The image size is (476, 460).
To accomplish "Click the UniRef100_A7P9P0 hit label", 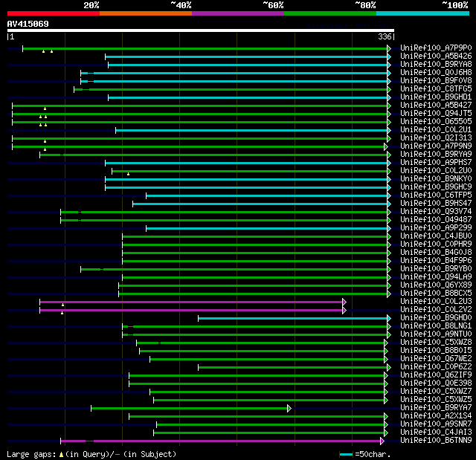I will 436,48.
